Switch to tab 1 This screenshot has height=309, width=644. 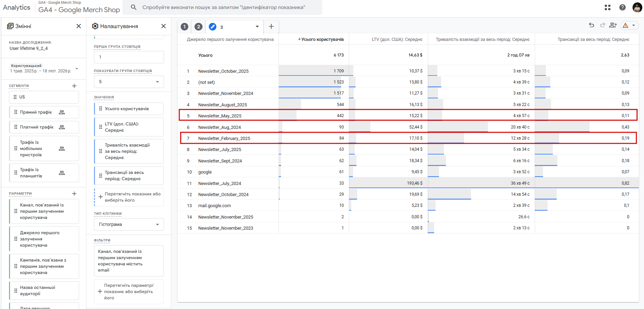click(x=184, y=27)
